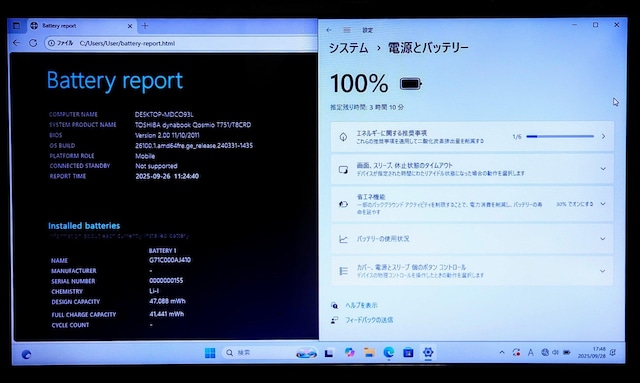640x383 pixels.
Task: Click the battery usage chart icon
Action: (x=343, y=239)
